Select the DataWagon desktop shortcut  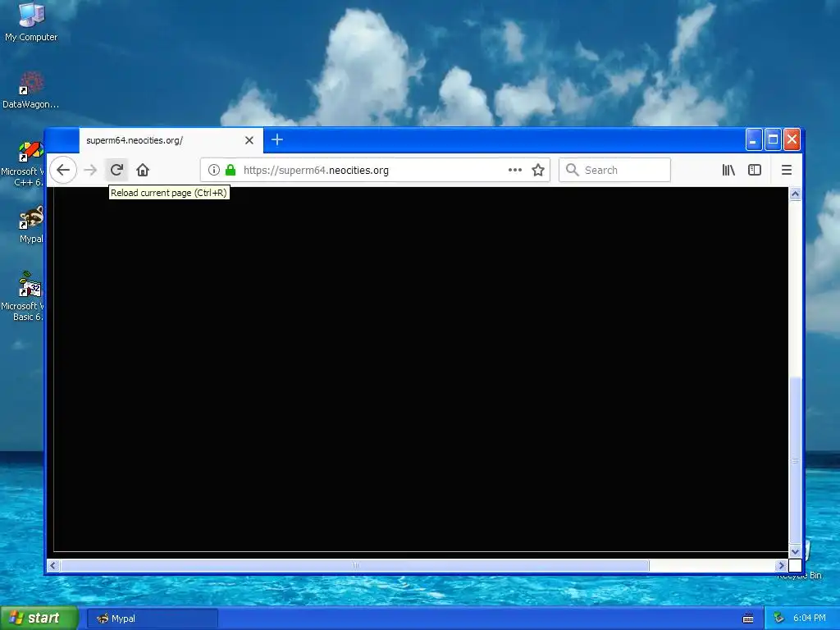(31, 90)
